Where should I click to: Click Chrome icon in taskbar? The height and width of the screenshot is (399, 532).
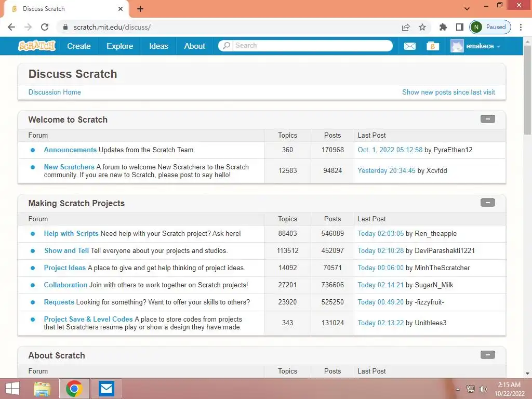click(74, 389)
